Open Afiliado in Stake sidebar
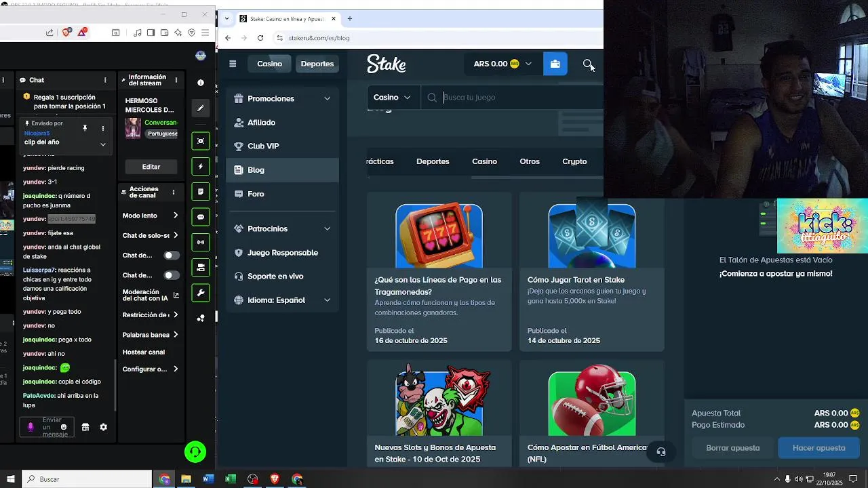 (282, 123)
